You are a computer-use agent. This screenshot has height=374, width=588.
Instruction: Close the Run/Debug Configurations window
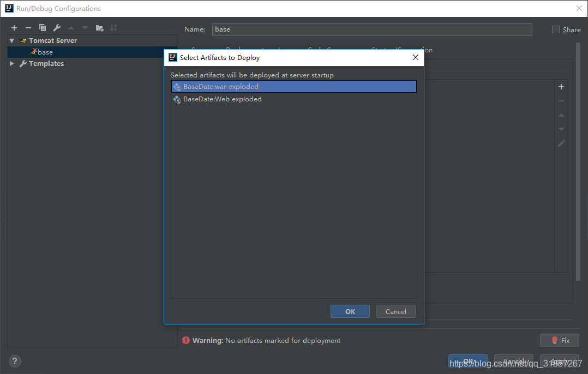pyautogui.click(x=579, y=8)
